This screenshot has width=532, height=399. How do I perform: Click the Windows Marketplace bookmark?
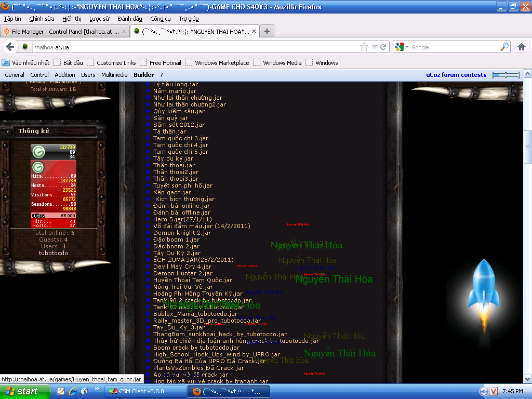(x=222, y=63)
